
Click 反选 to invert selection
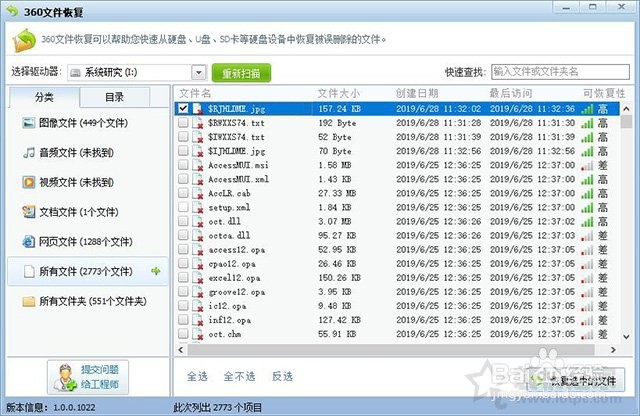tap(282, 376)
